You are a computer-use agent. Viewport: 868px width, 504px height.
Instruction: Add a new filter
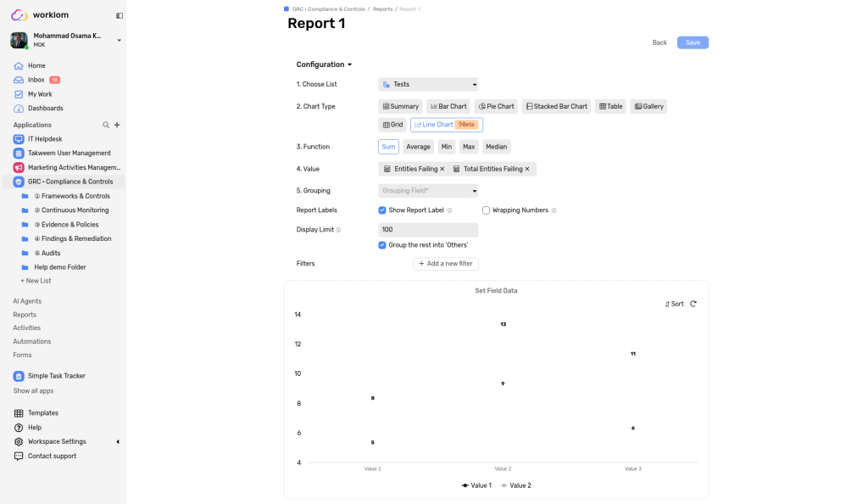pyautogui.click(x=446, y=264)
